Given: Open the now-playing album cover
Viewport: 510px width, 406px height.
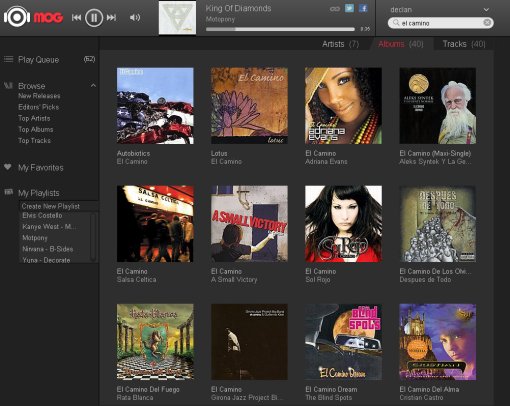Looking at the screenshot, I should pyautogui.click(x=177, y=18).
